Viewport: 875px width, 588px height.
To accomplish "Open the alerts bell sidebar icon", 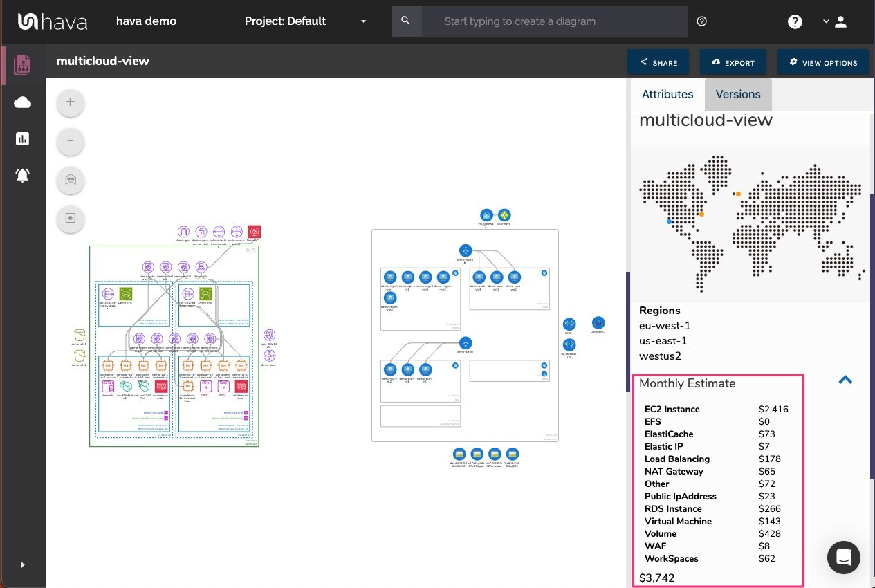I will click(22, 175).
